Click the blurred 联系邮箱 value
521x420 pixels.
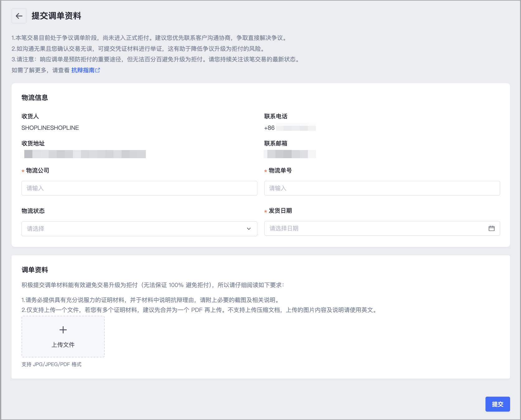290,154
